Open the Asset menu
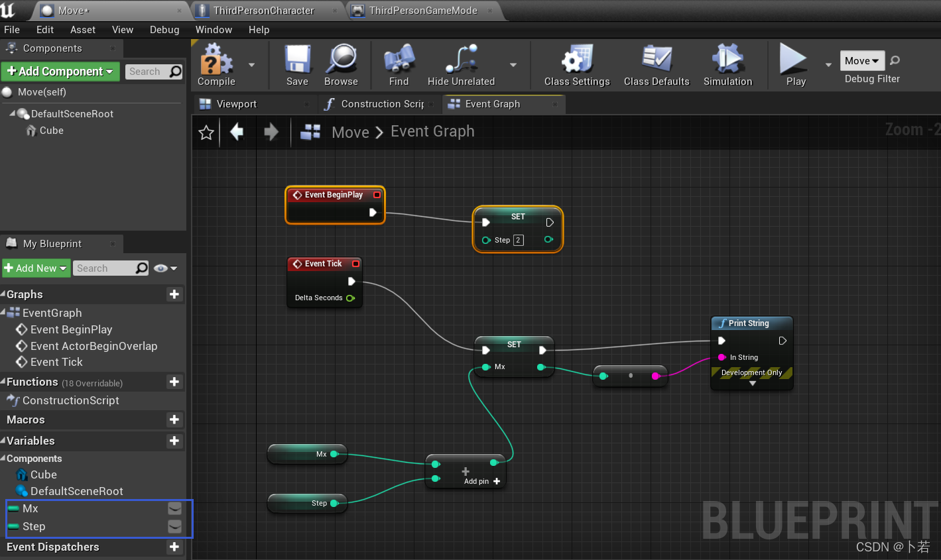This screenshot has height=560, width=941. pyautogui.click(x=83, y=30)
